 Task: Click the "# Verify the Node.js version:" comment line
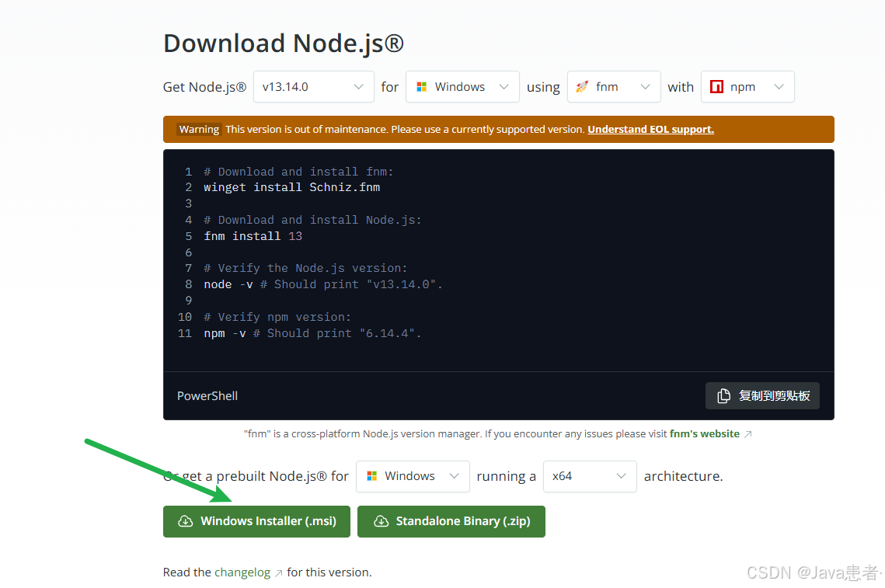coord(305,268)
